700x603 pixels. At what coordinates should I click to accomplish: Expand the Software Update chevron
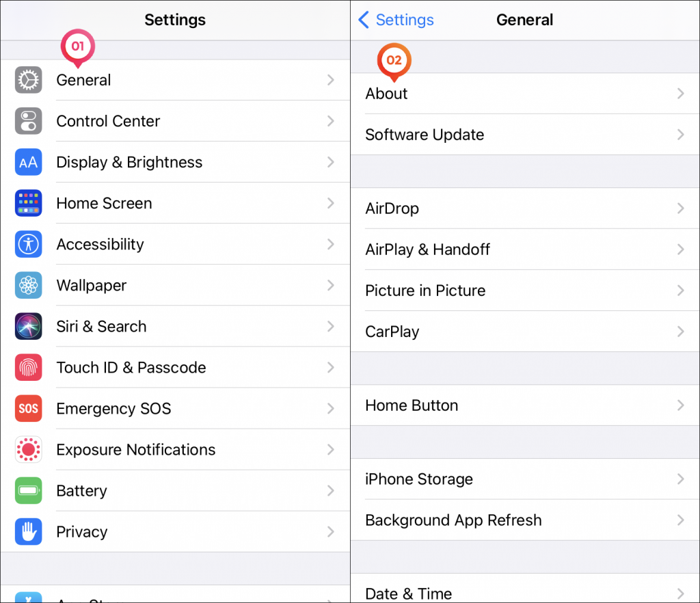pyautogui.click(x=680, y=135)
